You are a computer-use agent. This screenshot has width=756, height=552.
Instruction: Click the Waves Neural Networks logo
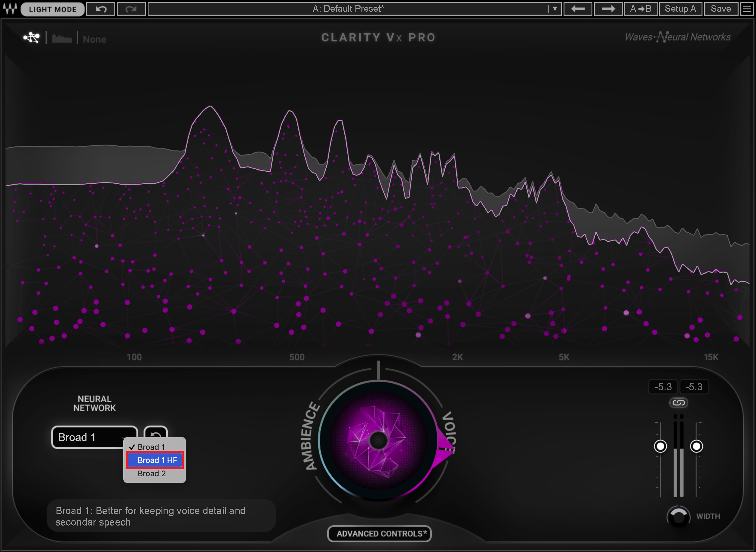pos(678,37)
